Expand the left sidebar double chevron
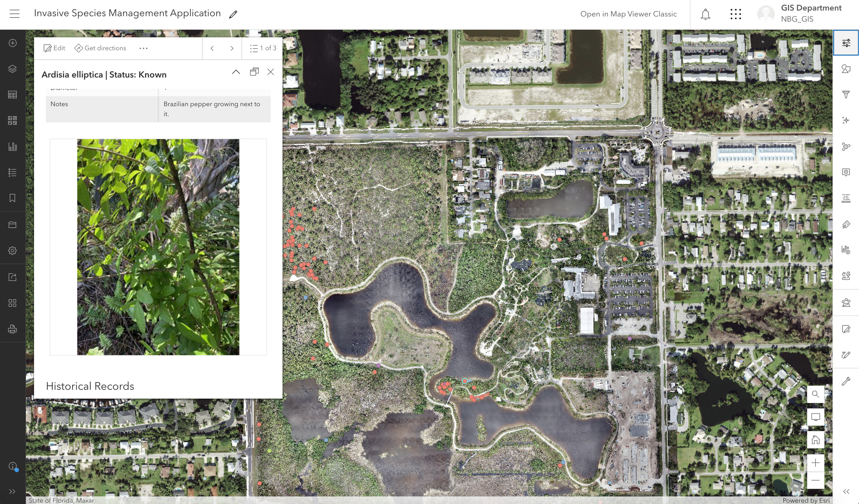The image size is (859, 504). [12, 491]
